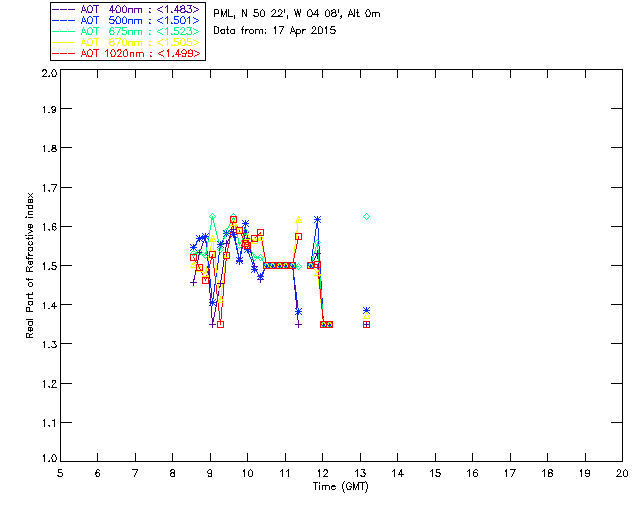Click the isolated green diamond marker after 13 GMT
This screenshot has height=512, width=640.
pyautogui.click(x=367, y=216)
